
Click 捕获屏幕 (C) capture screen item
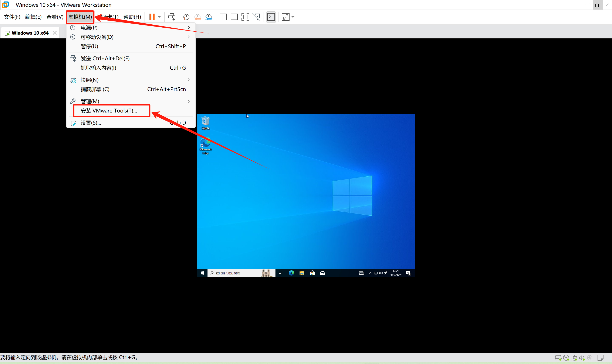[95, 89]
